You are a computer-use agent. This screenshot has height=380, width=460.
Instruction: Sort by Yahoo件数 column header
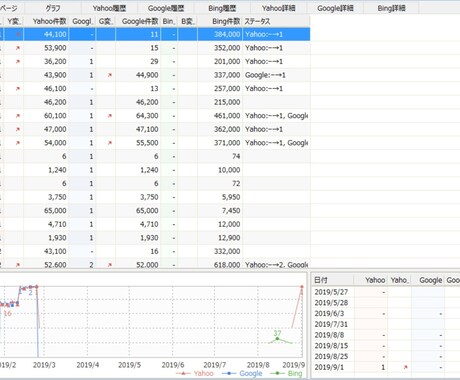point(46,21)
